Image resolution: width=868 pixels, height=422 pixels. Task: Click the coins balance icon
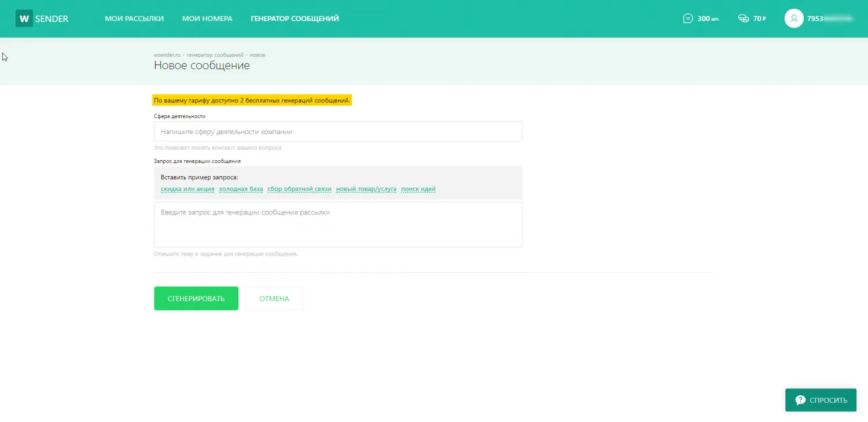(x=744, y=18)
